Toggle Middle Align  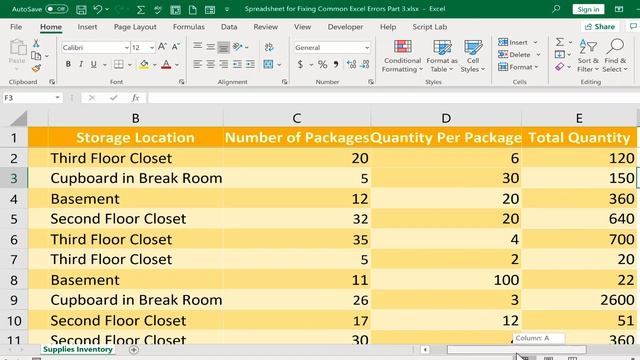[211, 47]
